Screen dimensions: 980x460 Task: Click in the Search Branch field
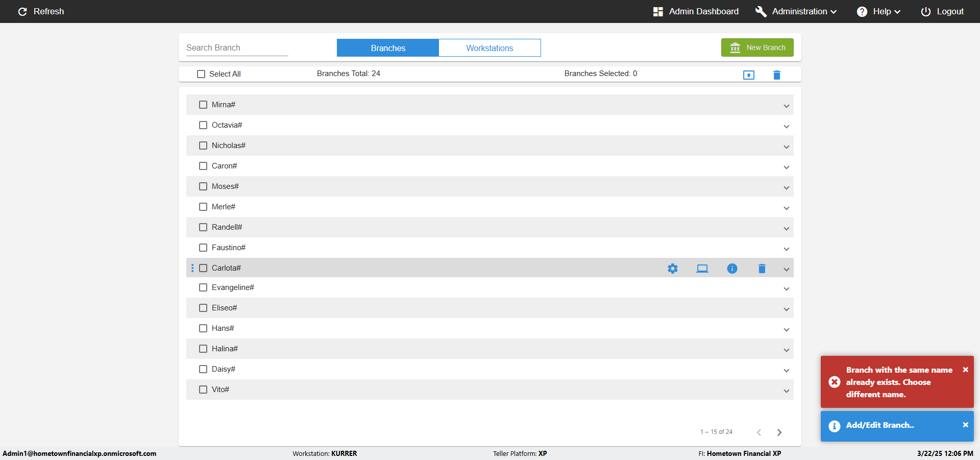pos(237,47)
